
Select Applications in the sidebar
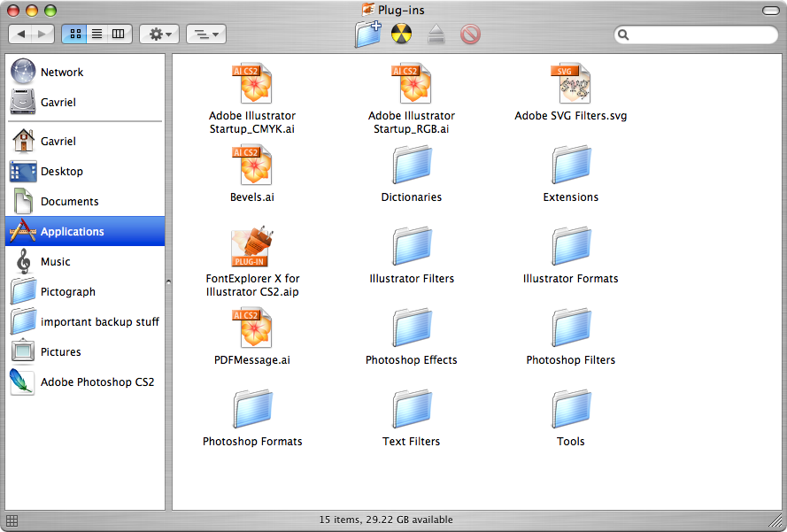point(85,231)
